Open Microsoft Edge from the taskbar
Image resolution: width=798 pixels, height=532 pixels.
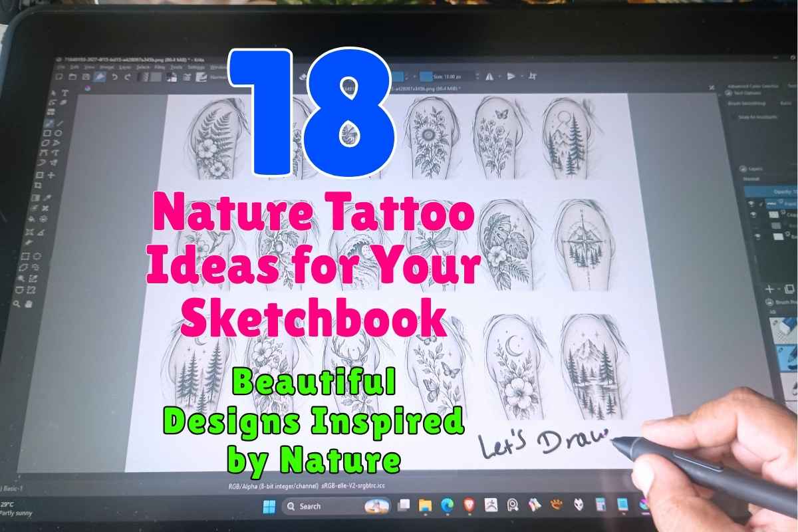pyautogui.click(x=447, y=506)
